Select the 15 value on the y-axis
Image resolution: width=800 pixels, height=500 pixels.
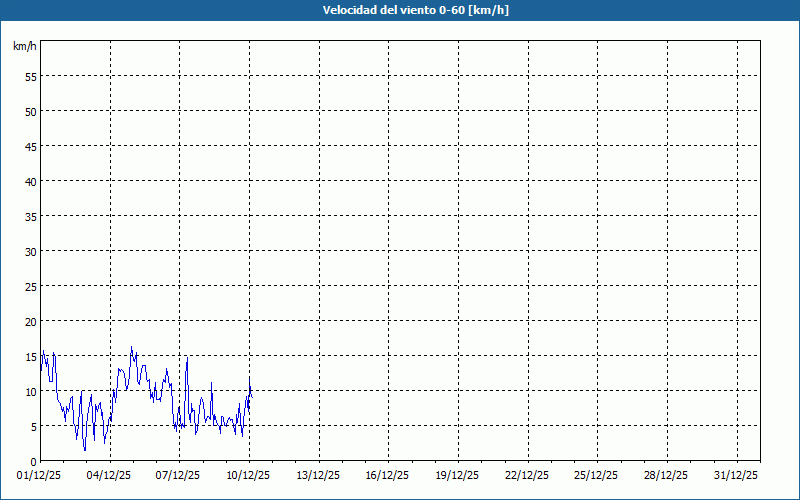coord(31,356)
